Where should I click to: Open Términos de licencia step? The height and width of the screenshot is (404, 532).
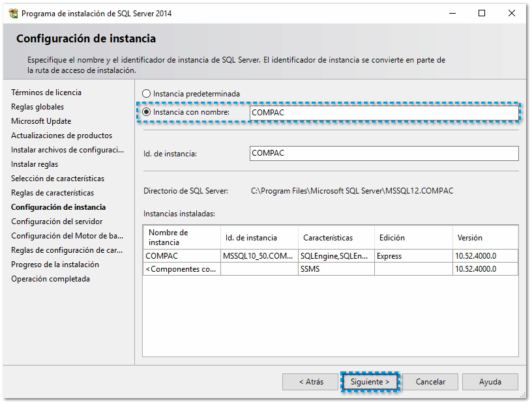[46, 93]
